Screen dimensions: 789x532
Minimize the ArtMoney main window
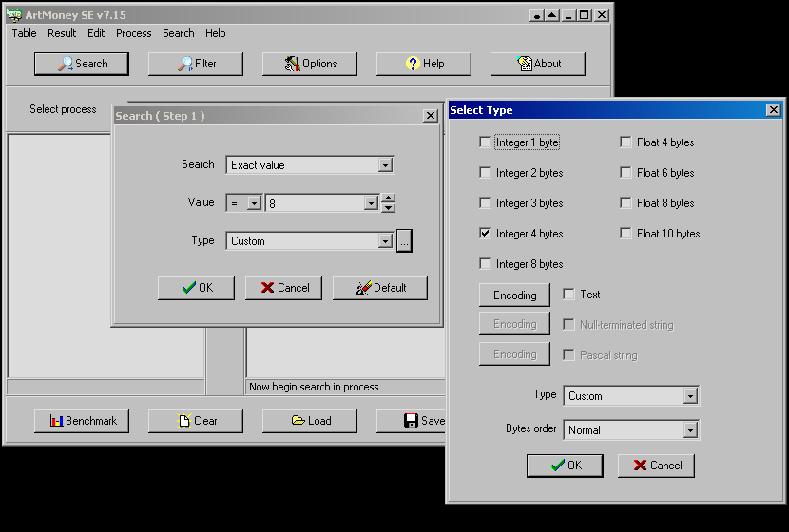(x=568, y=15)
